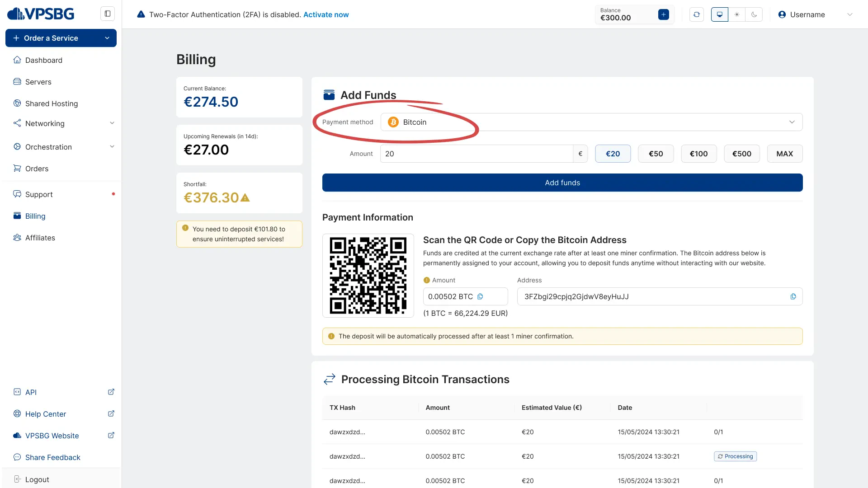The image size is (868, 488).
Task: Collapse the sidebar panel icon
Action: pyautogui.click(x=108, y=14)
